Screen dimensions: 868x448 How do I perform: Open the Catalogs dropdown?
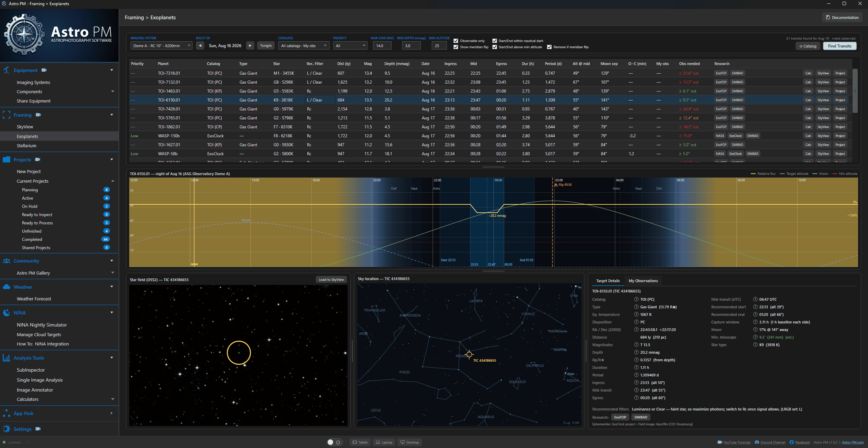[304, 46]
